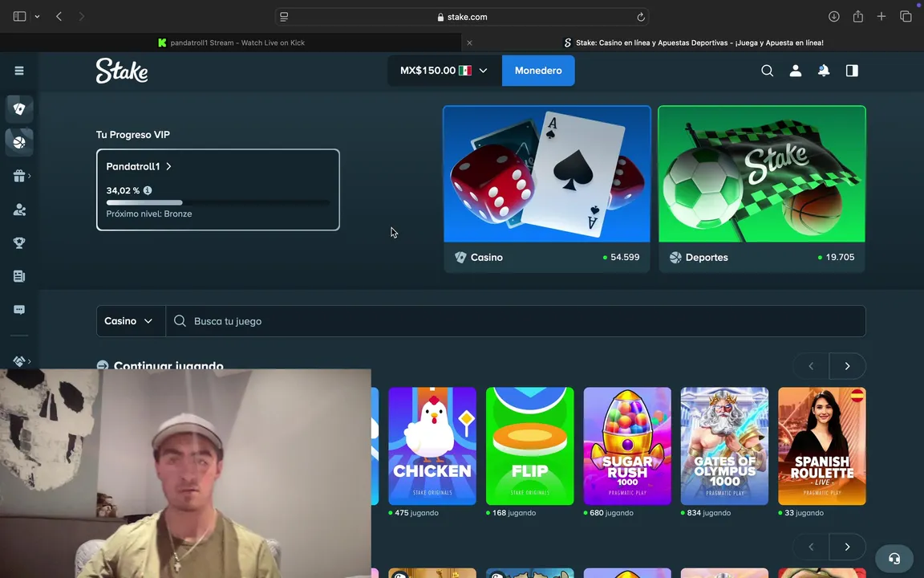This screenshot has width=924, height=578.
Task: Switch to Stake Casino en línea tab
Action: (693, 43)
